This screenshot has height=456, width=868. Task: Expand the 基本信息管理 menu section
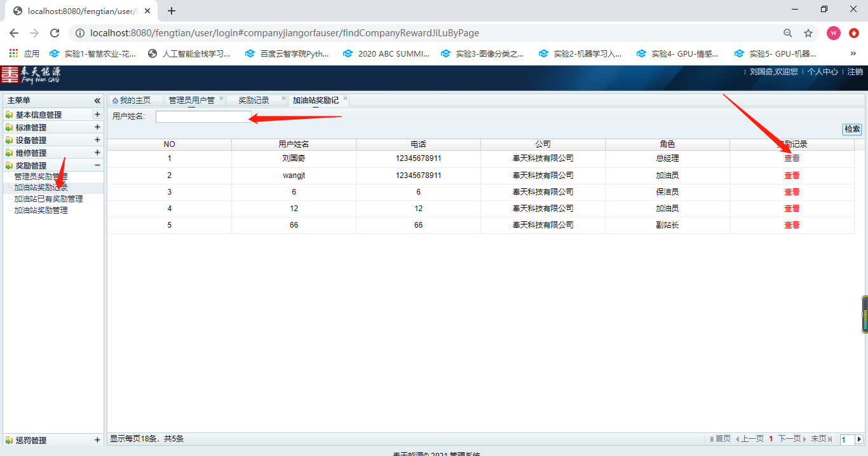97,114
